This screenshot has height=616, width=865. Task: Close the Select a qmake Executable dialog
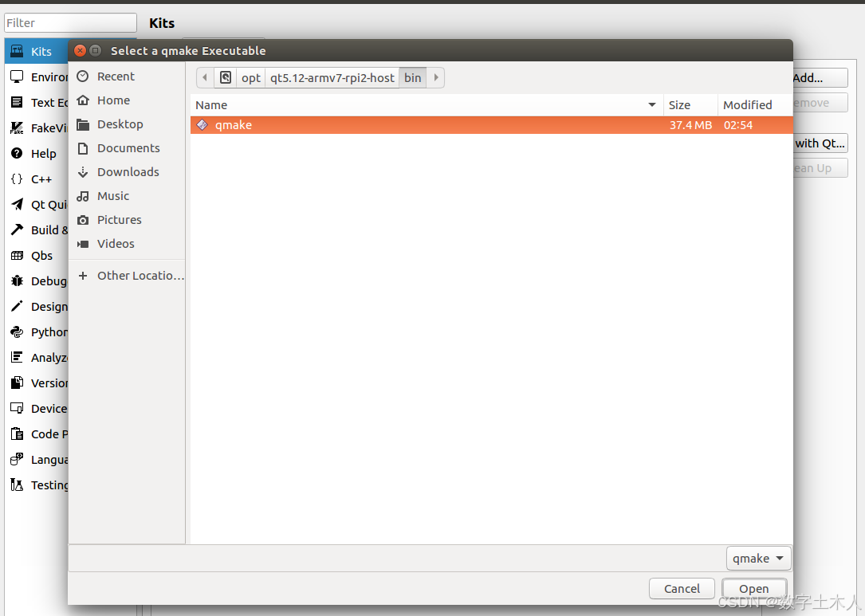pyautogui.click(x=80, y=51)
